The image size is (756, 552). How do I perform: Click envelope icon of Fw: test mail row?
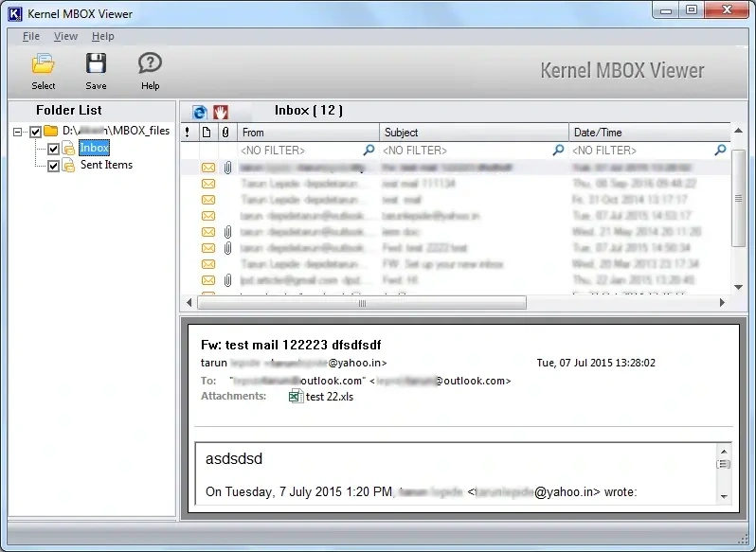coord(208,168)
